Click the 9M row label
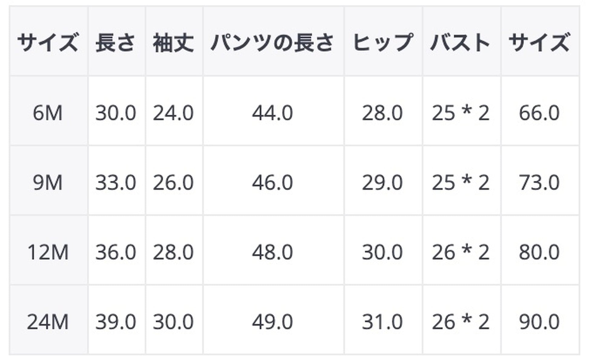This screenshot has height=364, width=589. (x=48, y=183)
